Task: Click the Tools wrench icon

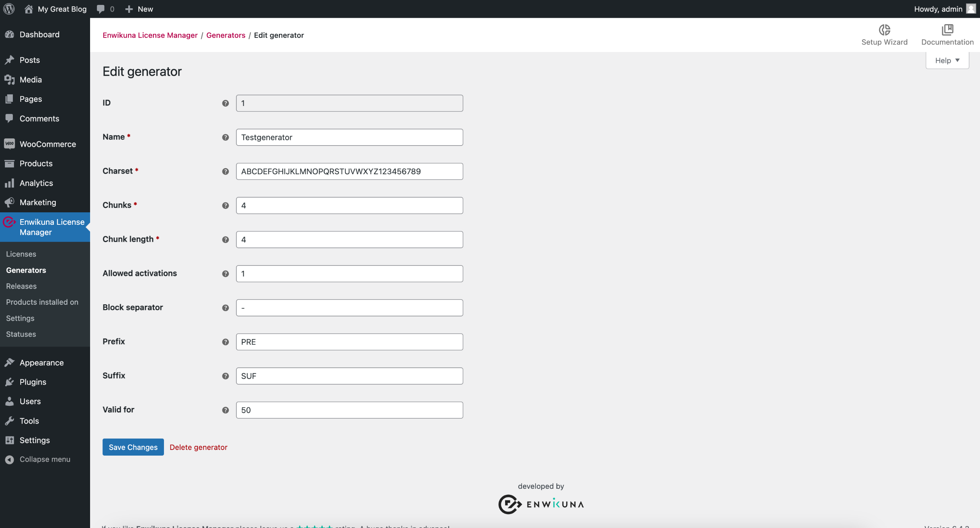Action: tap(9, 421)
